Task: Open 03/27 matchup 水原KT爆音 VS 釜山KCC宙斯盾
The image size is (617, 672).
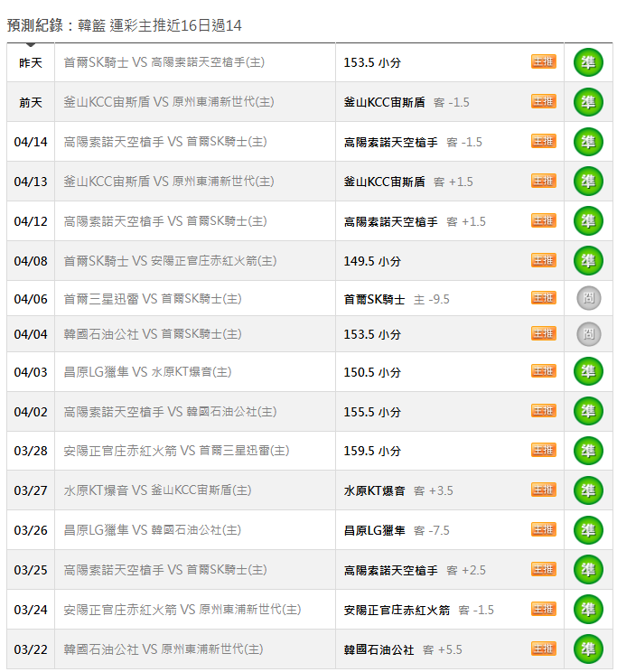Action: point(157,490)
